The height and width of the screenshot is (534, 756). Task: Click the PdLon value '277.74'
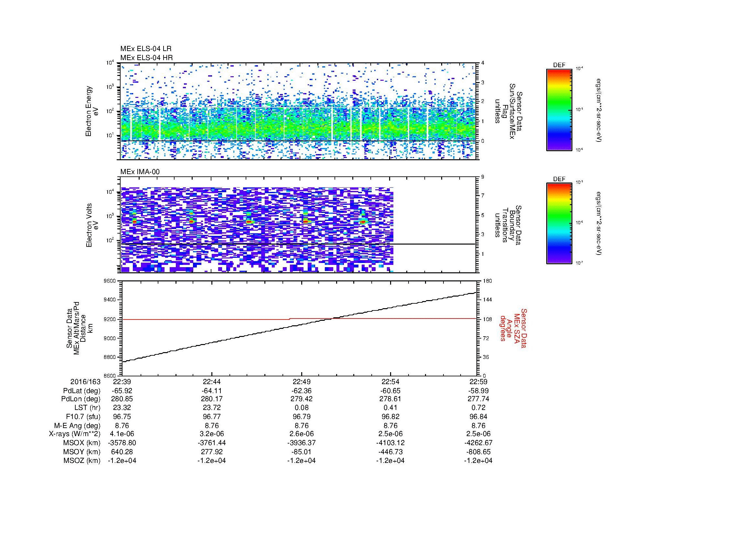coord(478,399)
